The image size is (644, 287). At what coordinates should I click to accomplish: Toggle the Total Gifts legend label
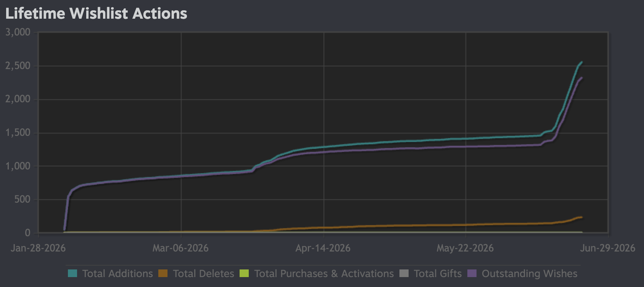coord(438,274)
